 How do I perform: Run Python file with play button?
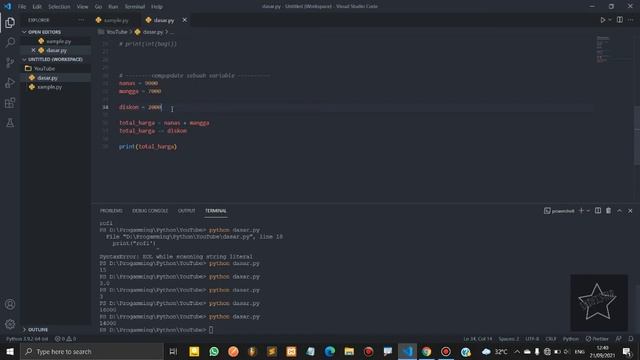coord(602,20)
